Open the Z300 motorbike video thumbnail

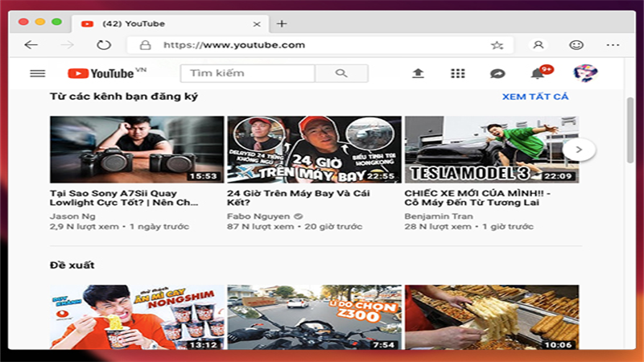[314, 317]
